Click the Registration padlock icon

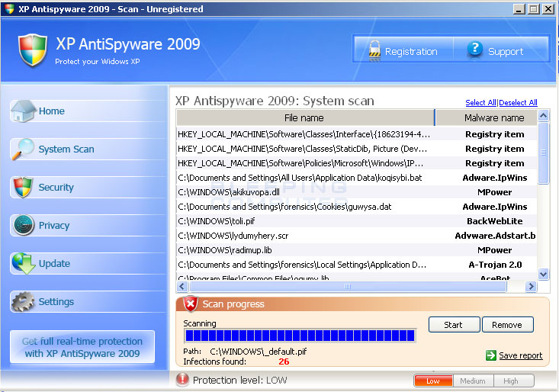pyautogui.click(x=374, y=50)
